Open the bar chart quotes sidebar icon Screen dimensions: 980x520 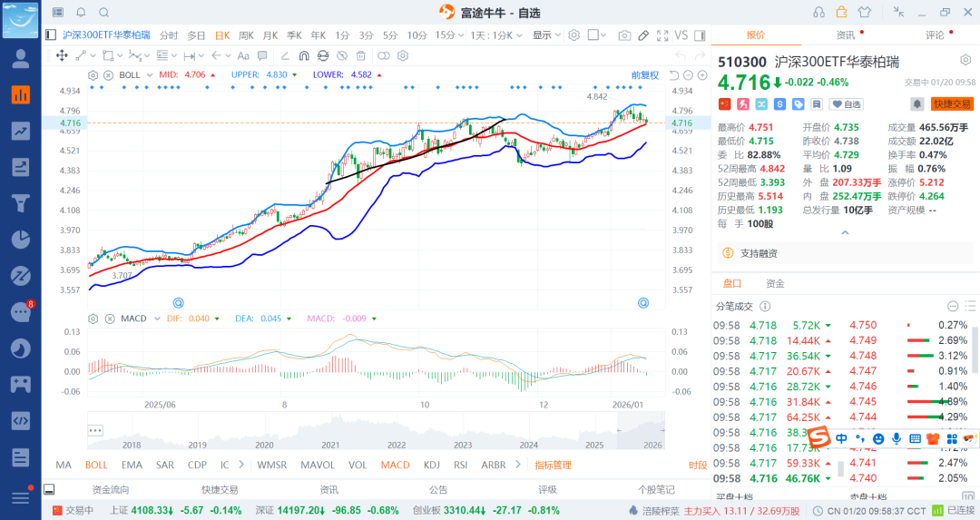click(21, 95)
